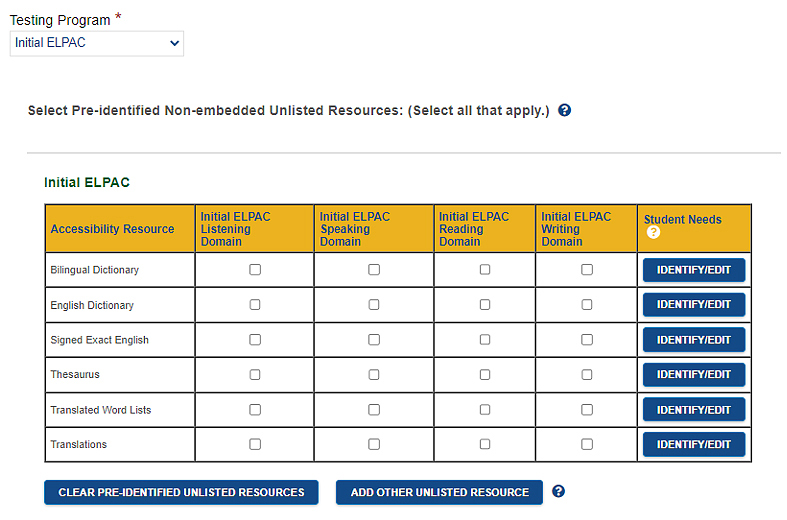Check Bilingual Dictionary for Writing Domain
787x520 pixels.
pos(587,270)
